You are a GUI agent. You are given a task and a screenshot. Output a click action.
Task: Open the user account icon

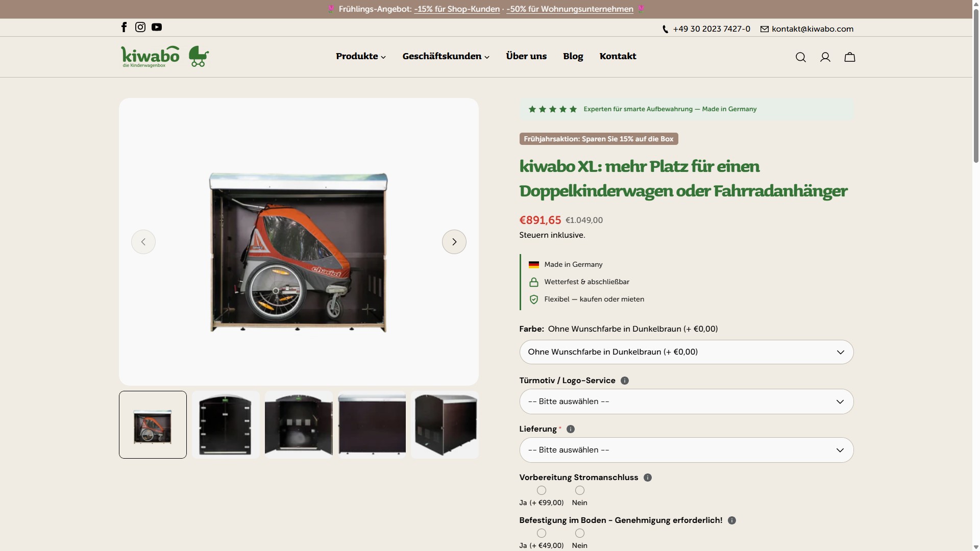pyautogui.click(x=825, y=57)
